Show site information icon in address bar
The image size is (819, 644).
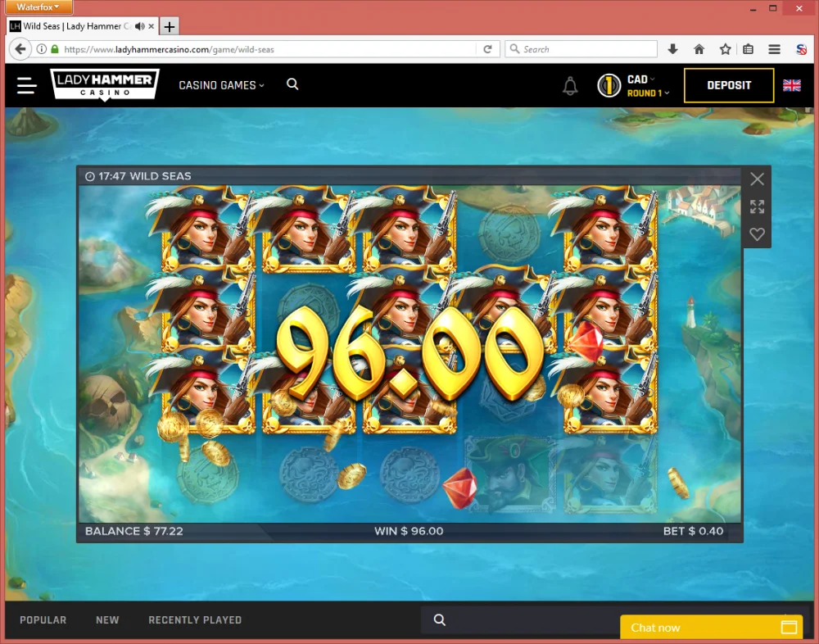tap(41, 49)
